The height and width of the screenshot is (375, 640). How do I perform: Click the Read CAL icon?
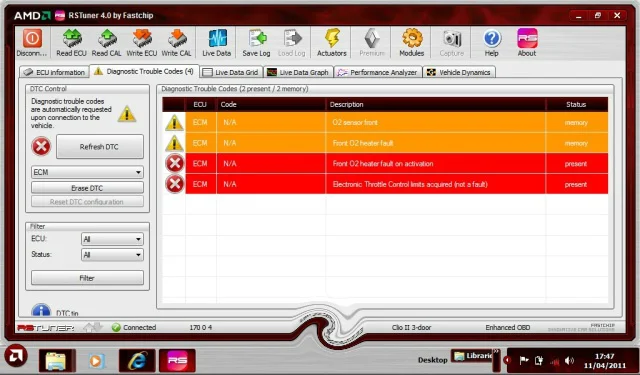[107, 39]
